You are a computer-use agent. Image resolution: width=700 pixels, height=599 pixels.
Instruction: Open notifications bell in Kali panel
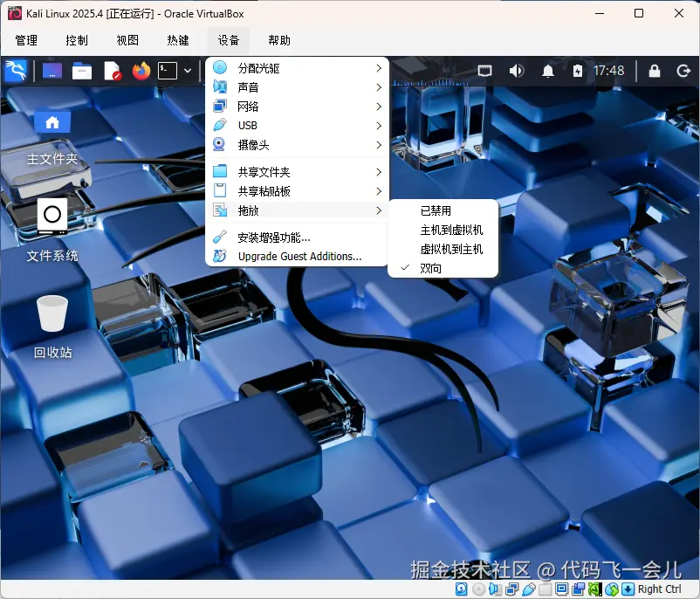pyautogui.click(x=548, y=71)
